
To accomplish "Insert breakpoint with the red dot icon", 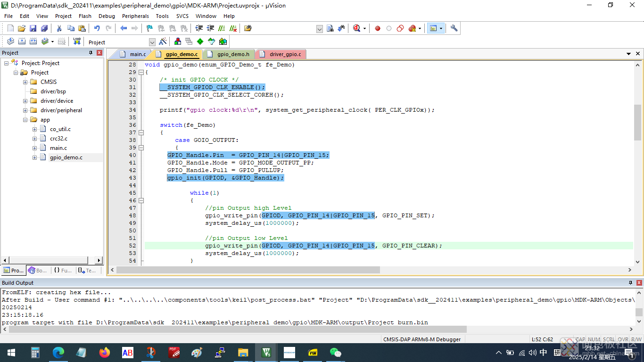I will 378,28.
